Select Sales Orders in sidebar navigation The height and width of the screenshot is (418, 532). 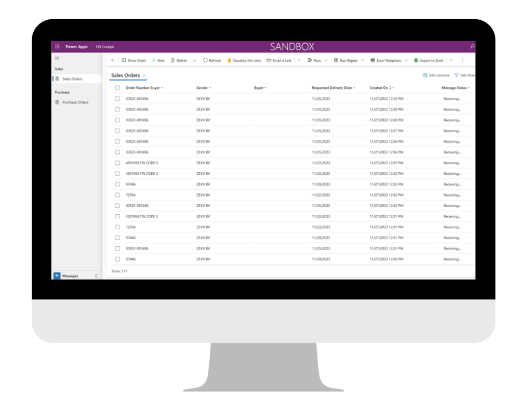pyautogui.click(x=72, y=79)
